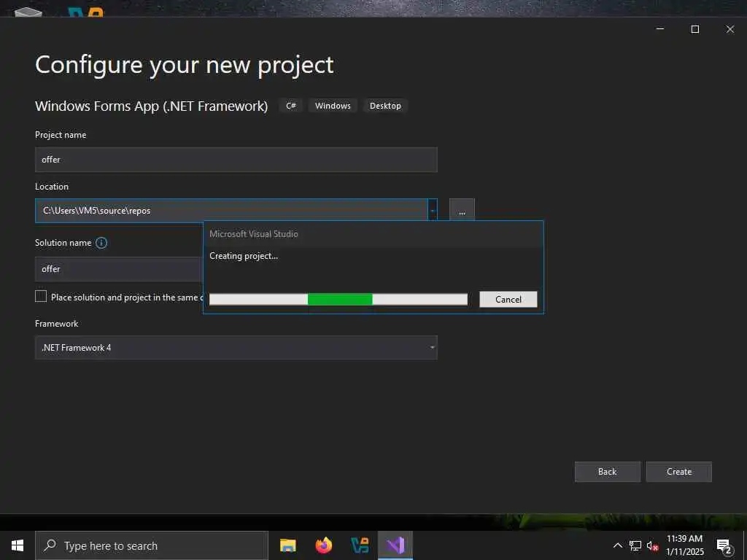The image size is (747, 560).
Task: Click the Desktop tag label
Action: pos(385,106)
